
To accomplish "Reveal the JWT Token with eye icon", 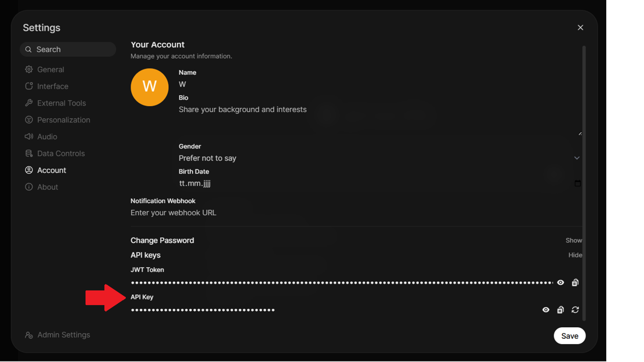I will (560, 283).
